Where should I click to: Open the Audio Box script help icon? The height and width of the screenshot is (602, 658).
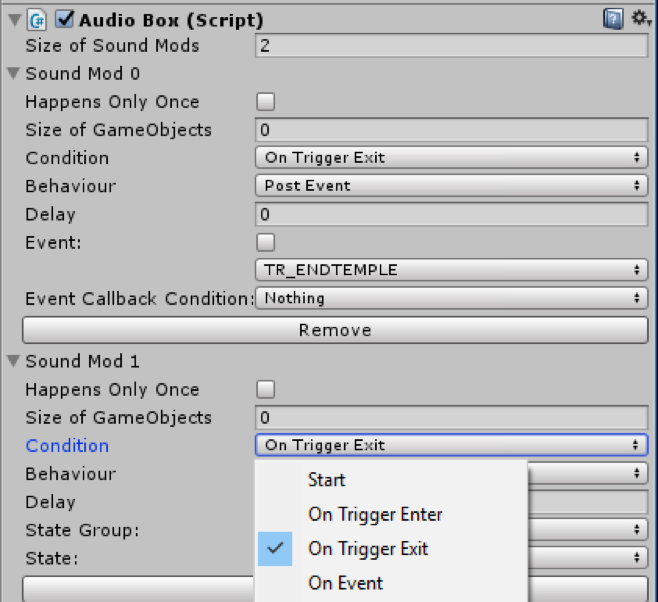point(613,19)
